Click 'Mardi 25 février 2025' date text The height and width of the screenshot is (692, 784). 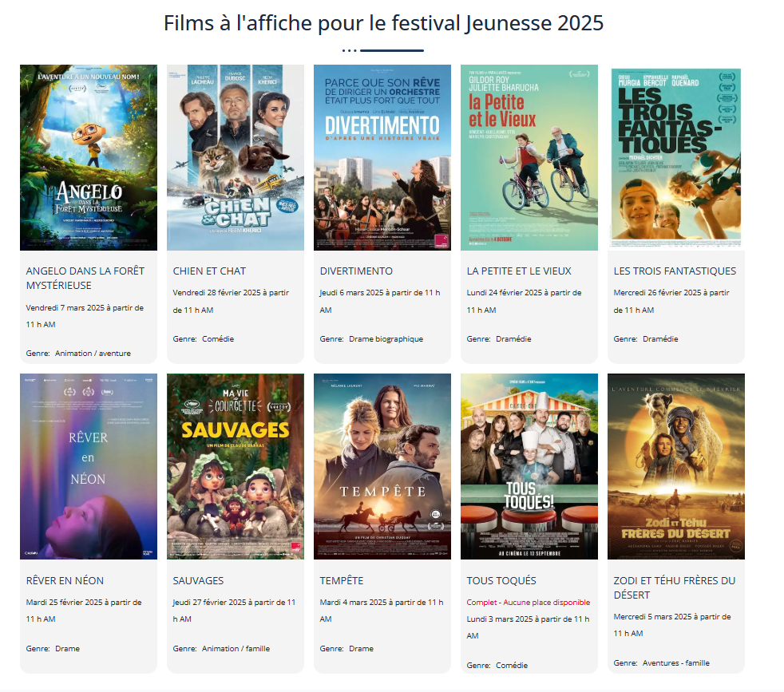click(x=65, y=603)
